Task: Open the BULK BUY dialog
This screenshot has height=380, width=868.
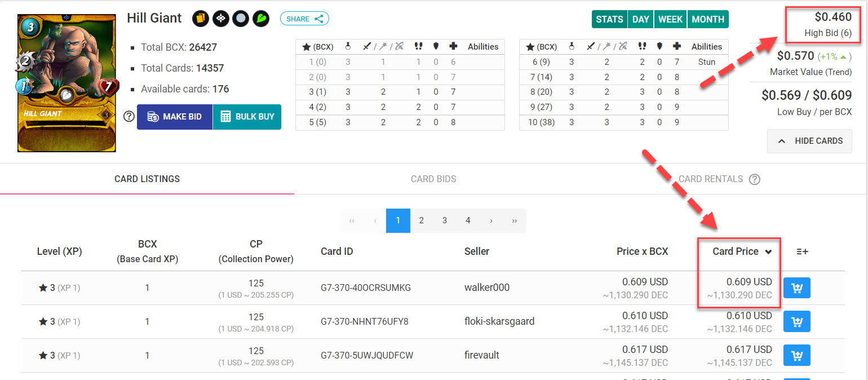Action: (x=247, y=117)
